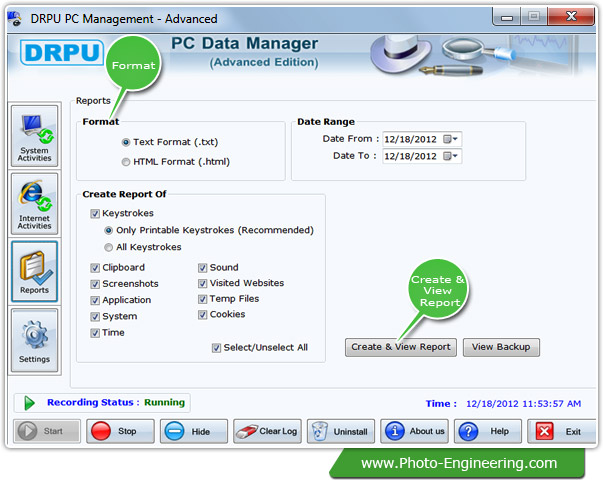Select the Reports sidebar icon
This screenshot has height=480, width=603.
coord(35,271)
